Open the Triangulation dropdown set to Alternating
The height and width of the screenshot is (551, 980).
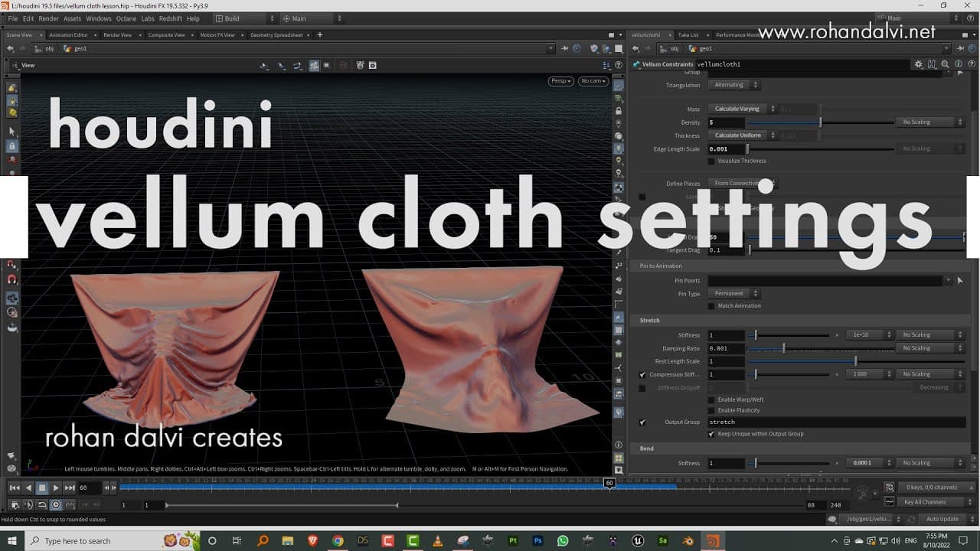click(733, 85)
